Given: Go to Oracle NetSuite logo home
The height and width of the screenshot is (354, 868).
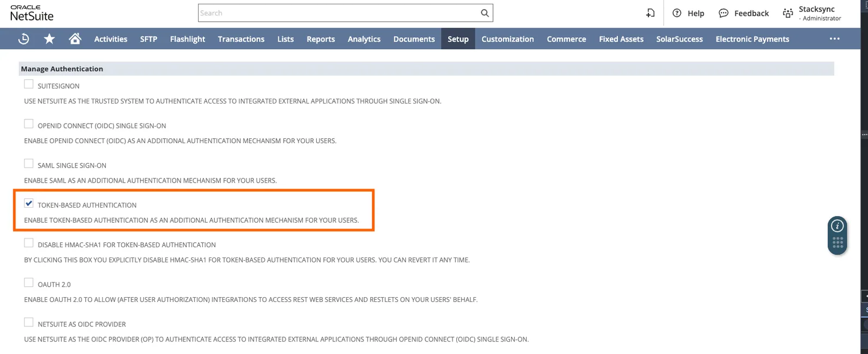Looking at the screenshot, I should click(x=32, y=13).
